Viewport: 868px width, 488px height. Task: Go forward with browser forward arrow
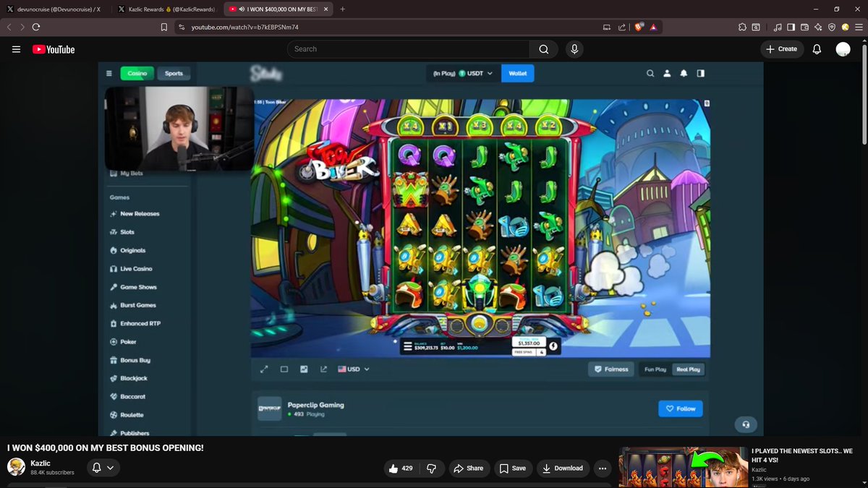point(22,27)
